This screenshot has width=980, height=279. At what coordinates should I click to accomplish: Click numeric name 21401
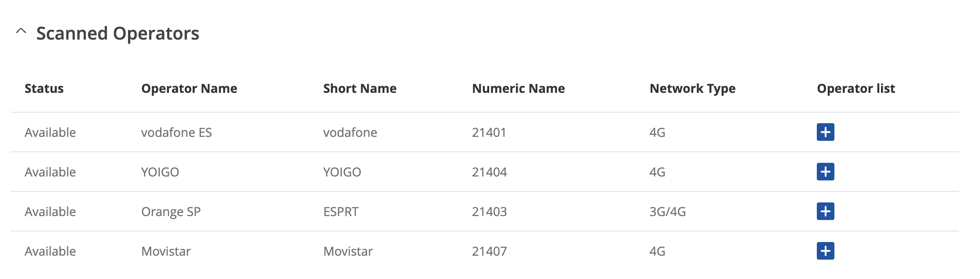point(489,132)
